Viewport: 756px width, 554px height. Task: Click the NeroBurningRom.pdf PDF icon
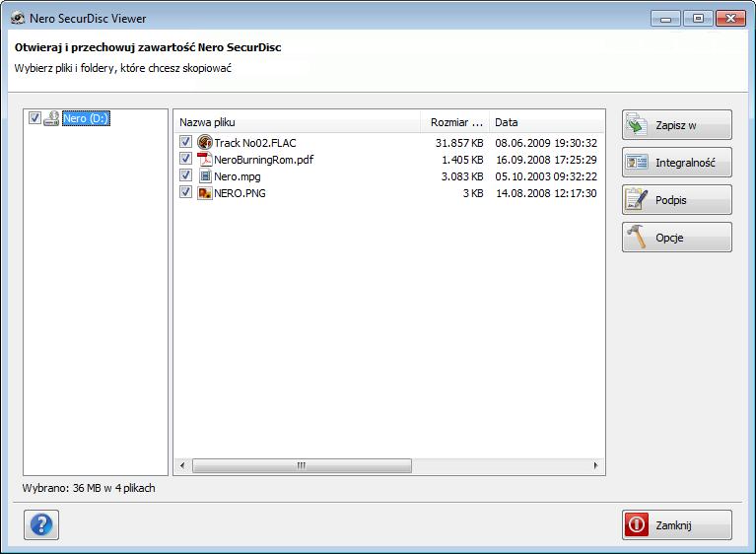tap(205, 159)
